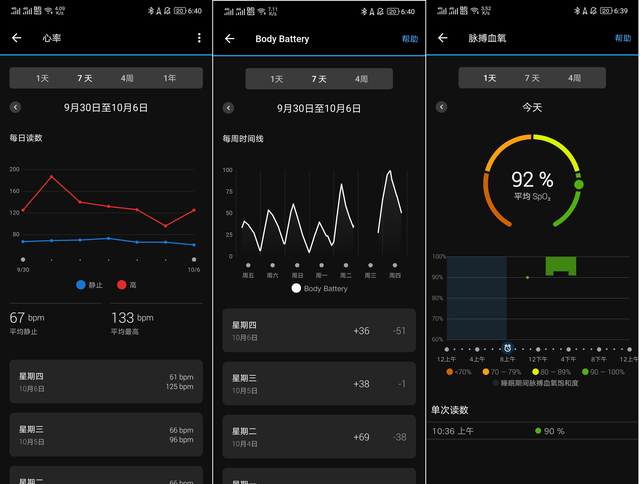This screenshot has height=484, width=640.
Task: Go back from the Body Battery screen
Action: [x=230, y=39]
